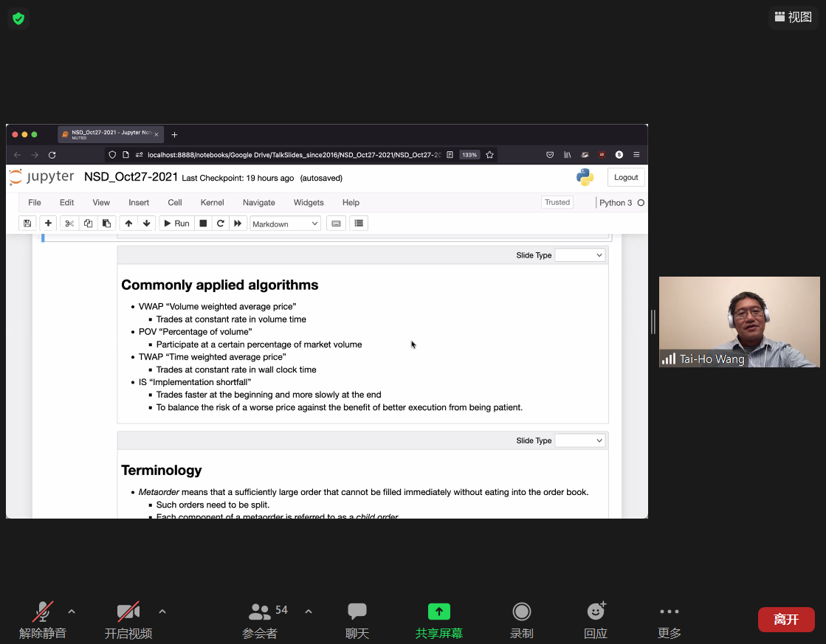Image resolution: width=826 pixels, height=644 pixels.
Task: Copy selected cells in Jupyter toolbar
Action: click(x=88, y=224)
